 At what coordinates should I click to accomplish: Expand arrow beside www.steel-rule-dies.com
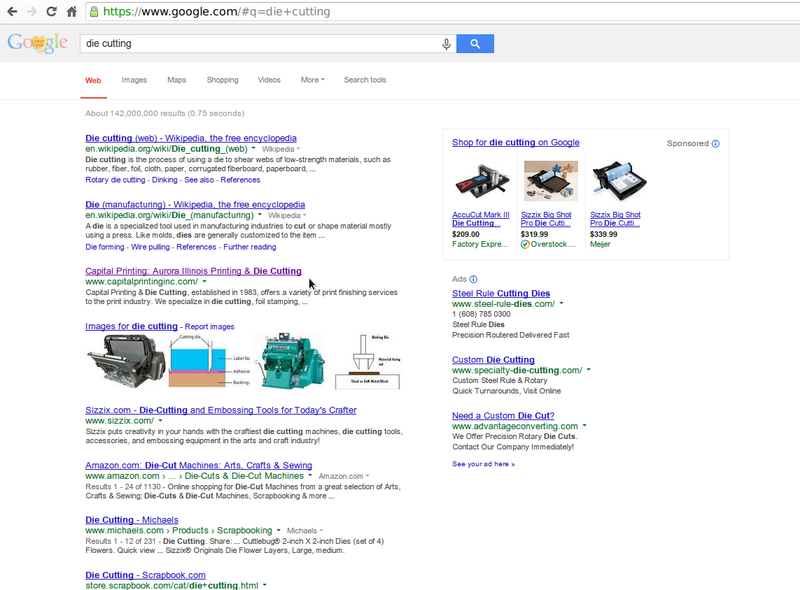[561, 303]
